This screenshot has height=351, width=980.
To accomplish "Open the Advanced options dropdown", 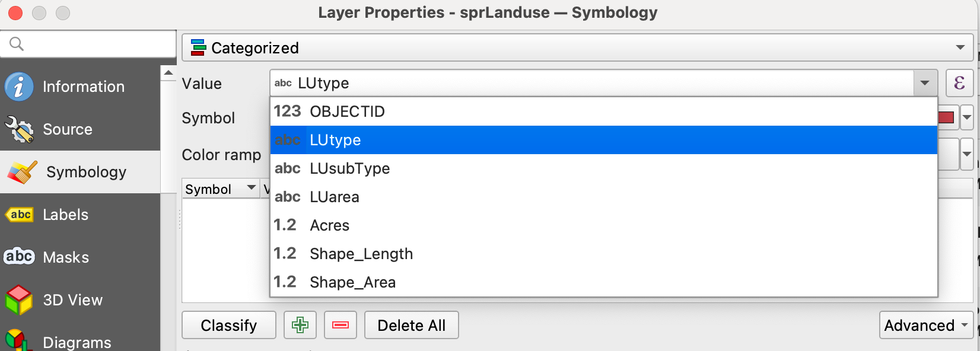I will tap(925, 325).
